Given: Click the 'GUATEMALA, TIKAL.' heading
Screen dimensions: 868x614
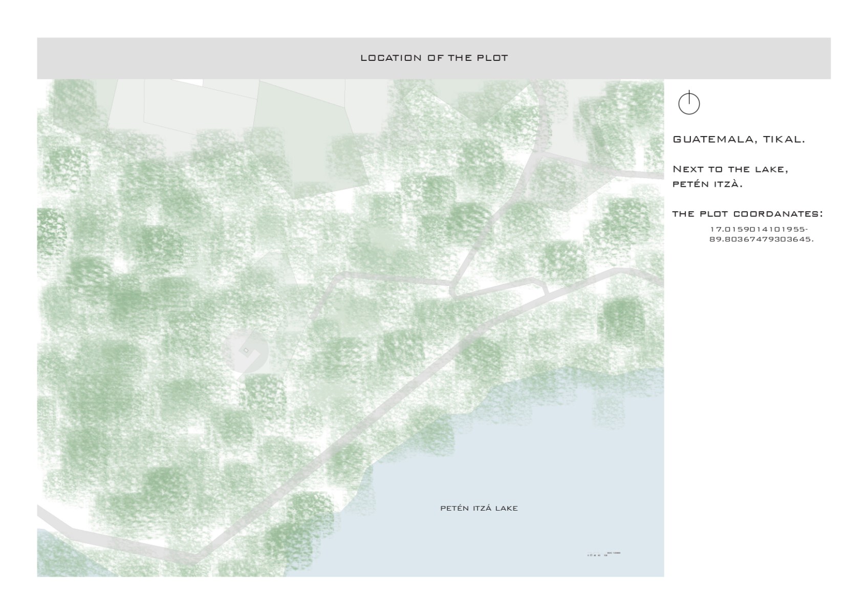Looking at the screenshot, I should pyautogui.click(x=739, y=140).
